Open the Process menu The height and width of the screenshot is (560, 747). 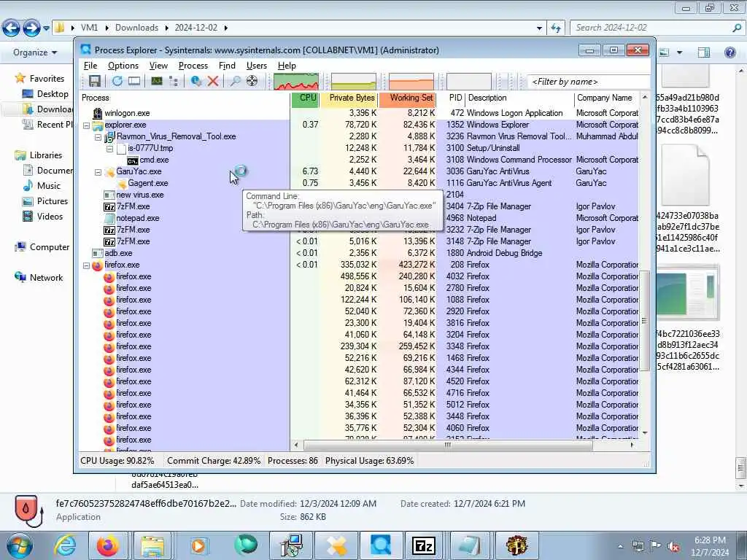click(193, 66)
